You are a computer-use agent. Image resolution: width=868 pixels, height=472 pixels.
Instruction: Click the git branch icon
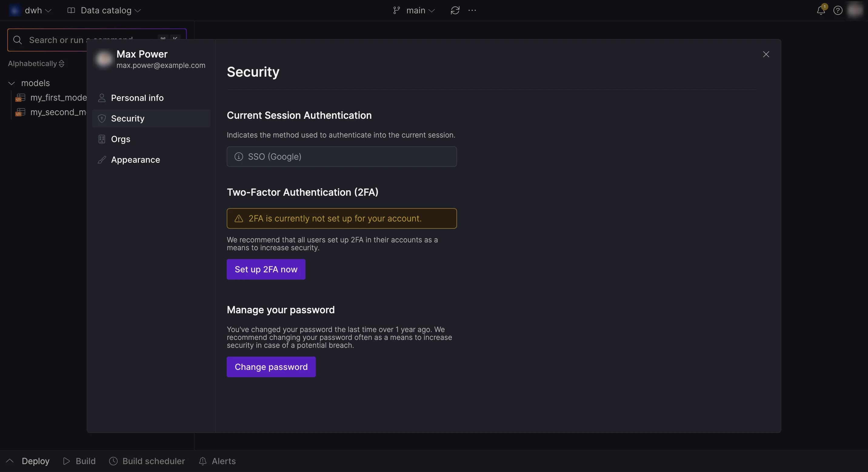click(x=396, y=10)
